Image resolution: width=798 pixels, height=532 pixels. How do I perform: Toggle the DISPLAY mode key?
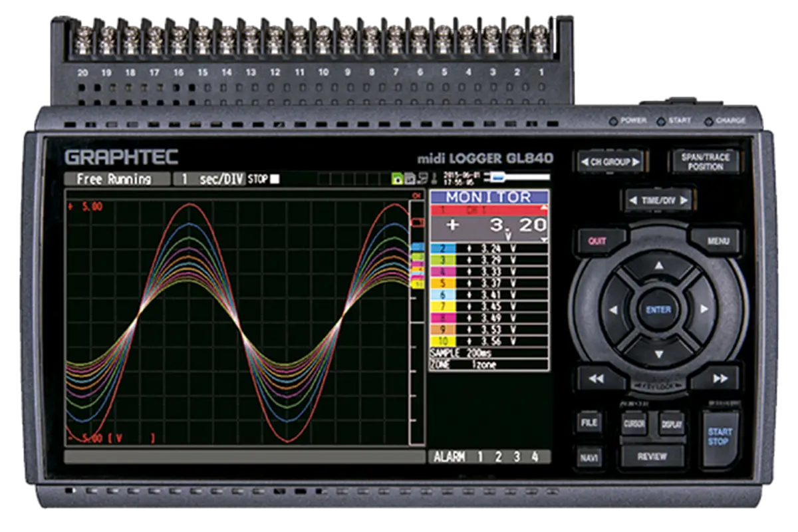(x=673, y=424)
